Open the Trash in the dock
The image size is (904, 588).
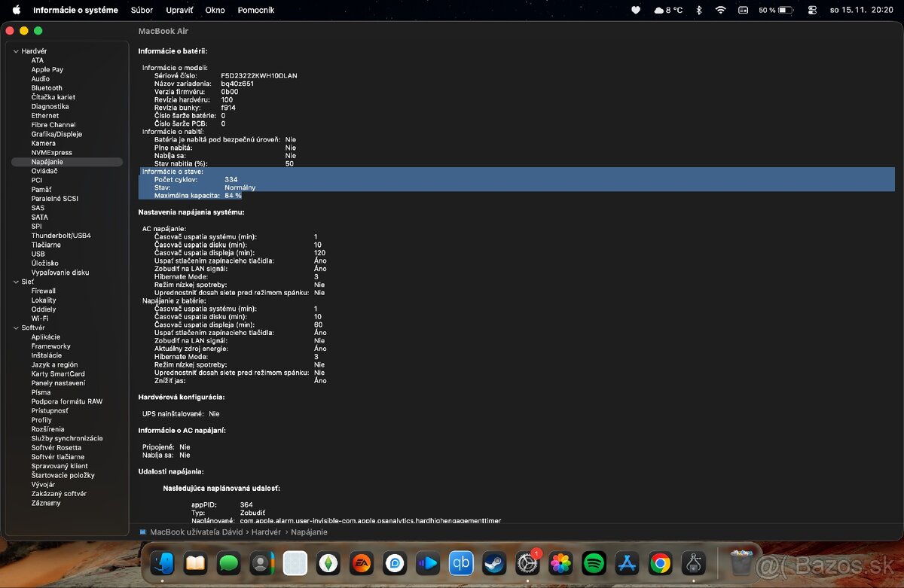tap(741, 563)
